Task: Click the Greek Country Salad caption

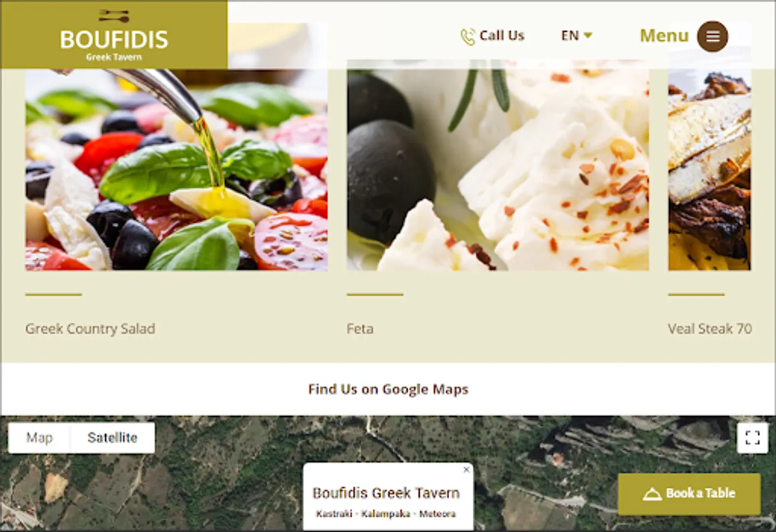Action: 90,329
